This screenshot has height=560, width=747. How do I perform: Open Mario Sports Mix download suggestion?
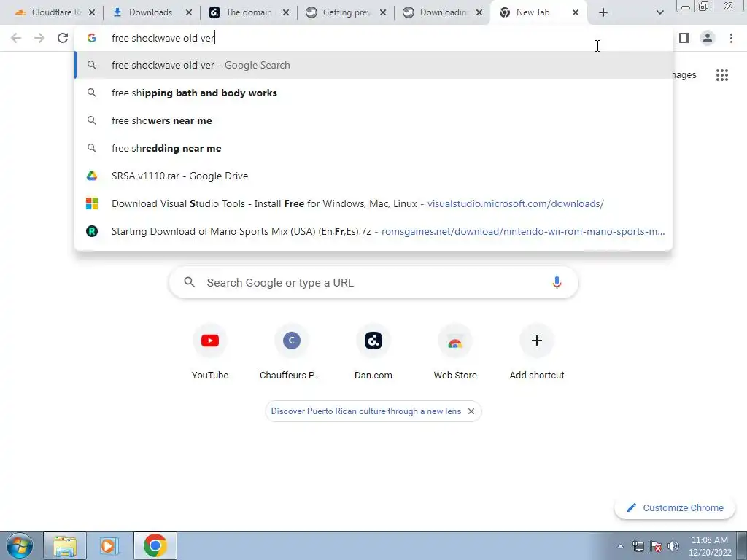[x=373, y=231]
